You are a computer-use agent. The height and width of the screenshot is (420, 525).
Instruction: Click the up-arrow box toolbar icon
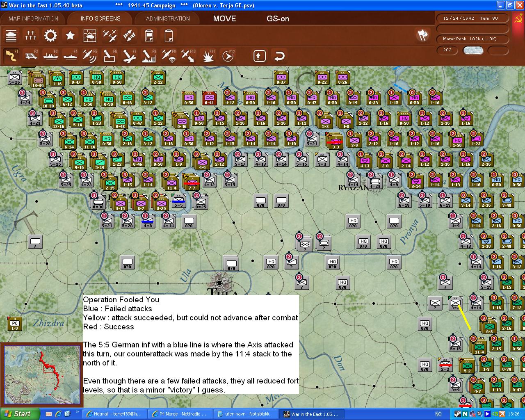pyautogui.click(x=259, y=55)
